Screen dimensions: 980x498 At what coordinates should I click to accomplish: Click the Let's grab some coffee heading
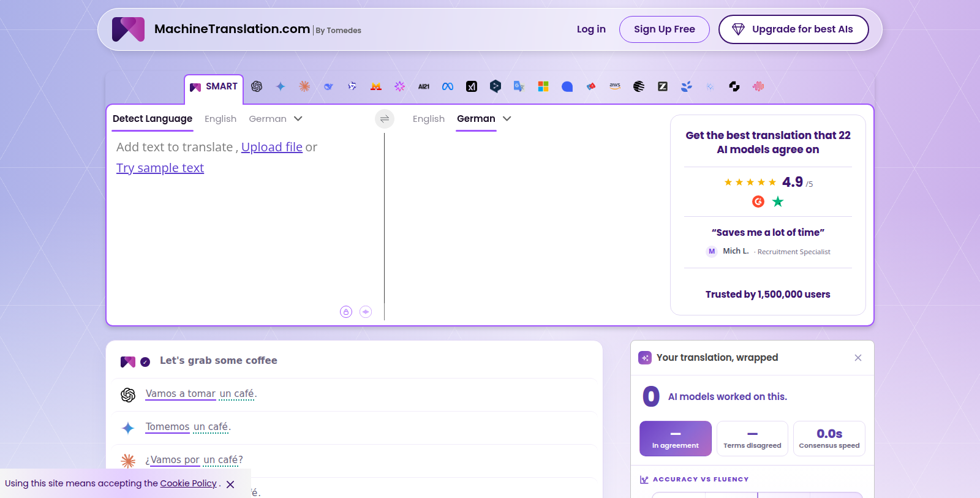tap(219, 361)
